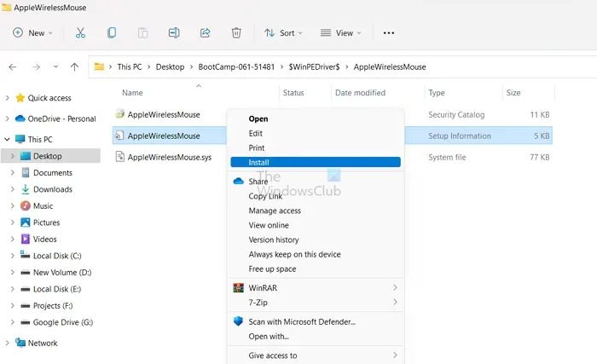This screenshot has height=364, width=597.
Task: Click the Share icon in toolbar
Action: coord(205,33)
